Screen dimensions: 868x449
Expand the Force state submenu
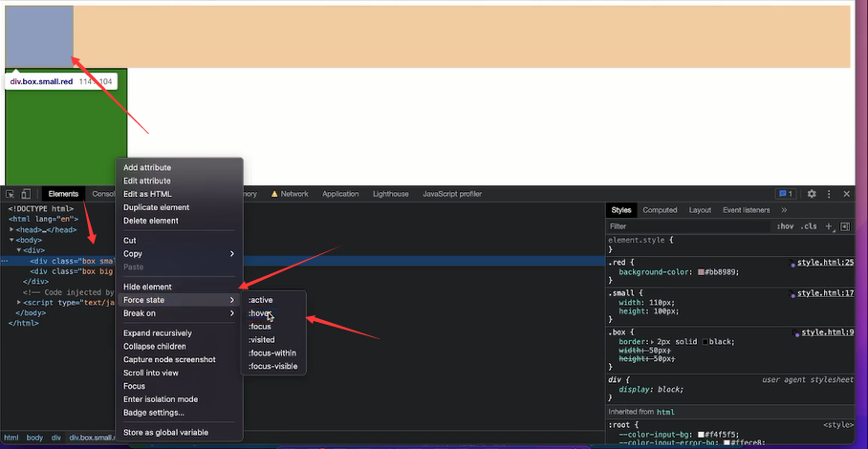click(179, 300)
